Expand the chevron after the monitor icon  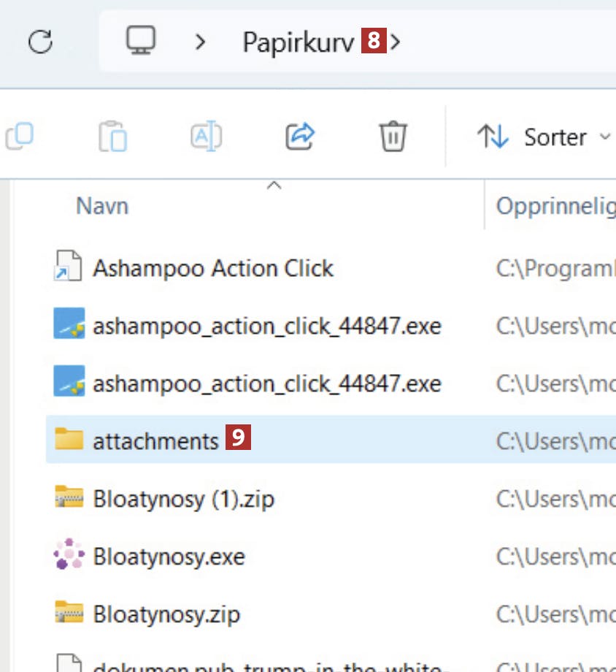pos(200,42)
